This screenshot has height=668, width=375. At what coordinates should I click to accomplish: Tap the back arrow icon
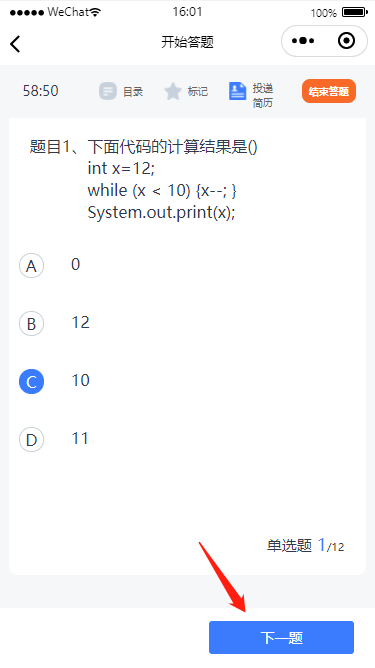(15, 44)
